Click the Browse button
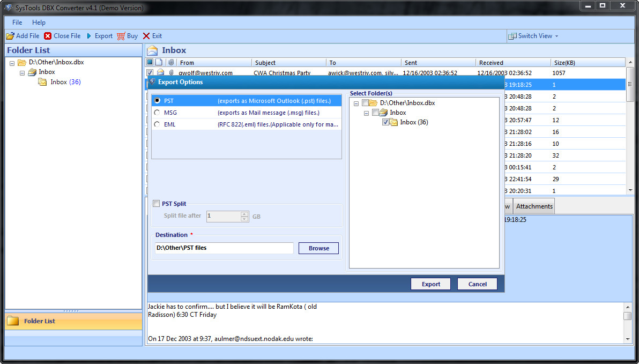 pos(318,248)
